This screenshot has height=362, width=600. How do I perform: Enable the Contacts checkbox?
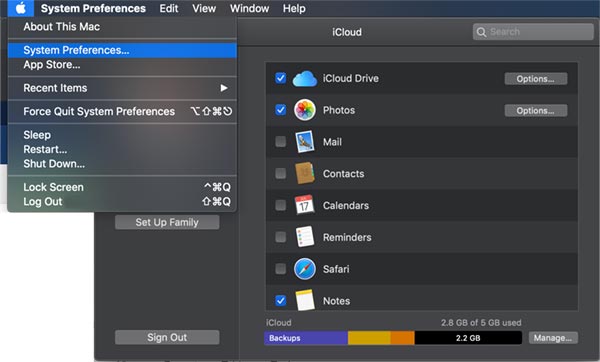click(x=280, y=173)
